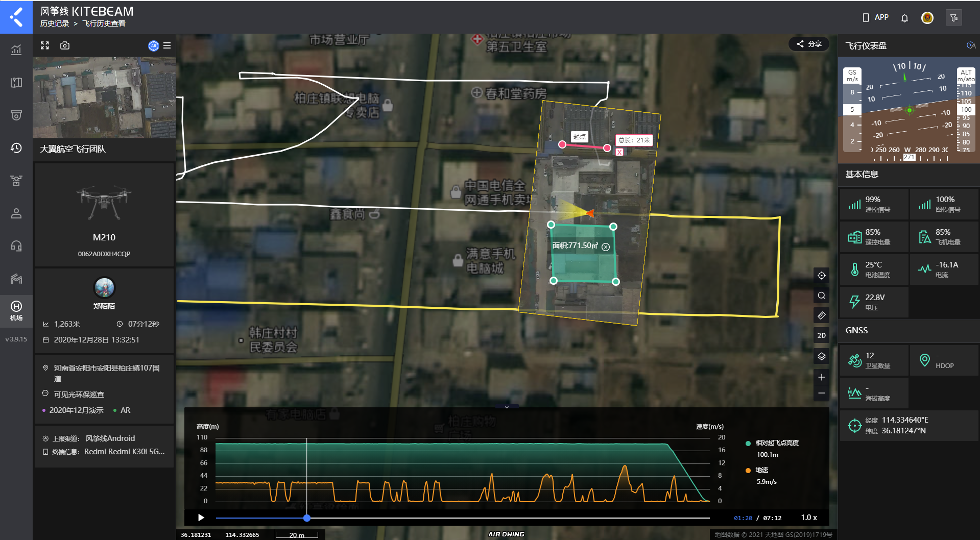
Task: Open the headset support sidebar icon
Action: coord(16,246)
